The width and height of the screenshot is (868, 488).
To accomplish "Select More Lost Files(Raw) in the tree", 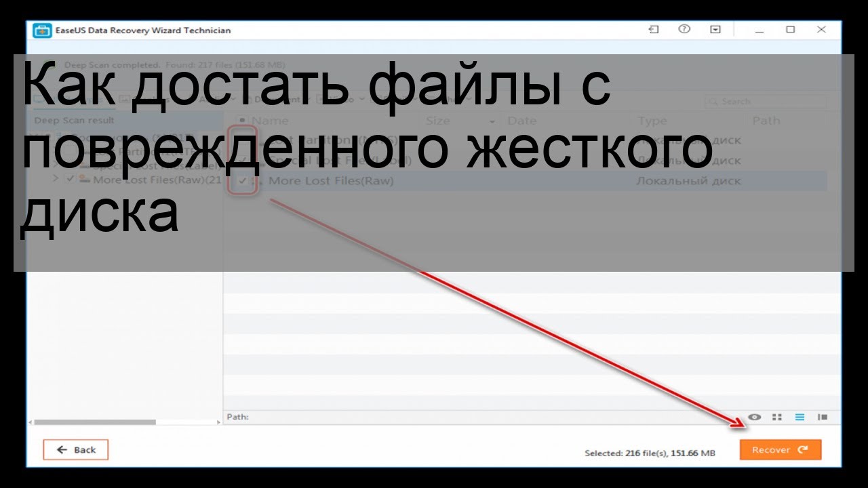I will coord(157,180).
